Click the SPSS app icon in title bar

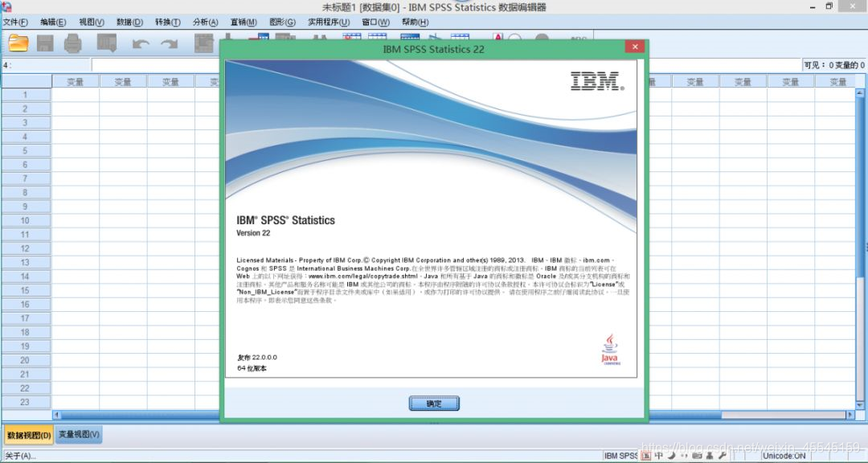(6, 6)
